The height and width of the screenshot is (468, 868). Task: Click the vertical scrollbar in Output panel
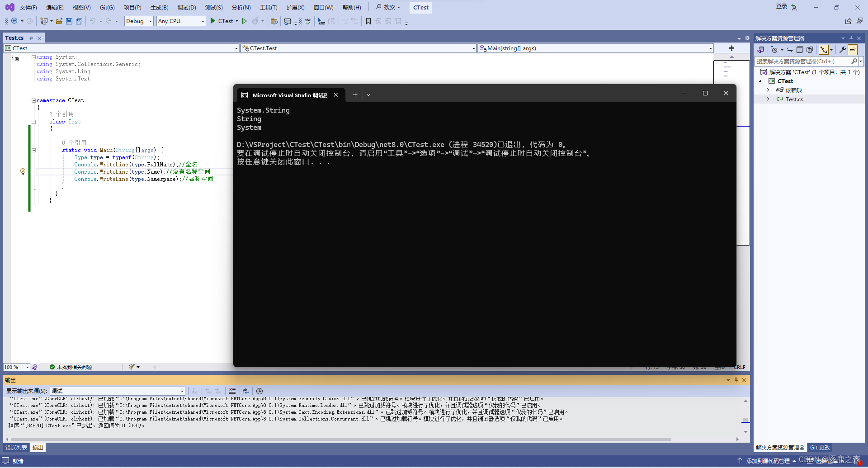[745, 421]
